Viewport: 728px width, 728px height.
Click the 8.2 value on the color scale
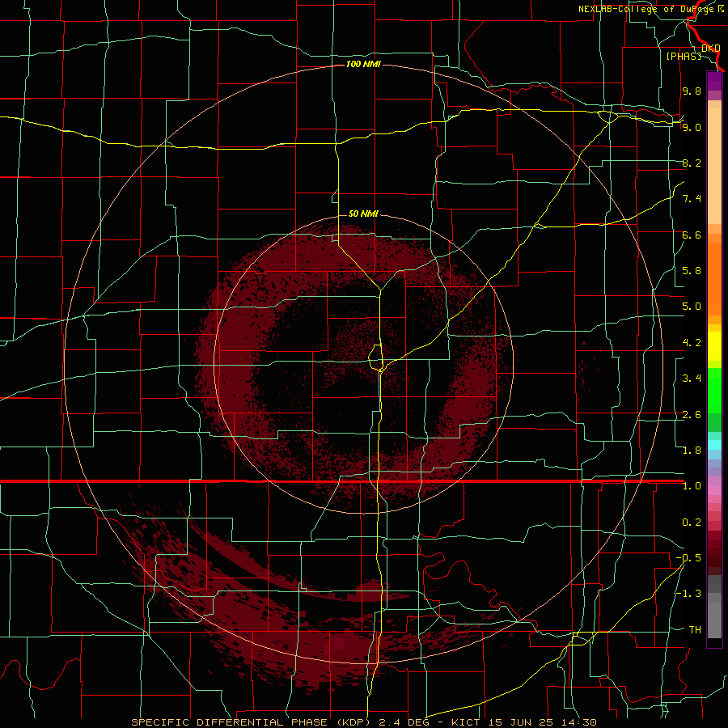coord(692,163)
